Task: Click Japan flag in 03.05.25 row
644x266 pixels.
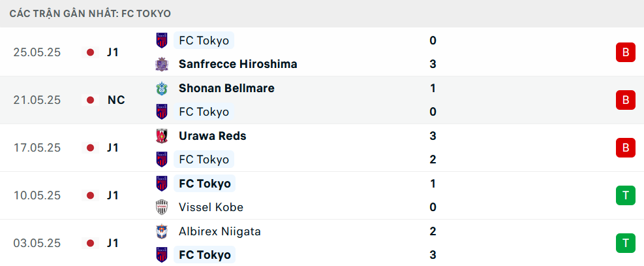Action: [x=90, y=243]
